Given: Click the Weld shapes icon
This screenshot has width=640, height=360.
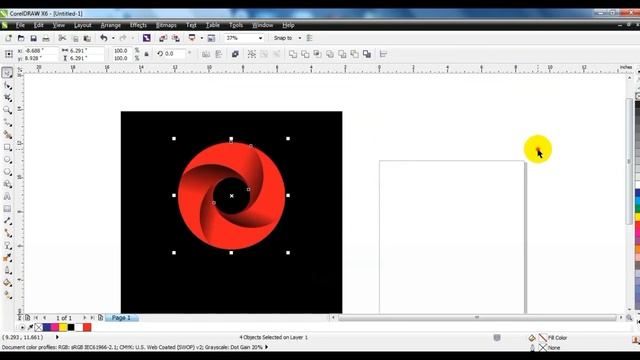Looking at the screenshot, I should (x=293, y=54).
